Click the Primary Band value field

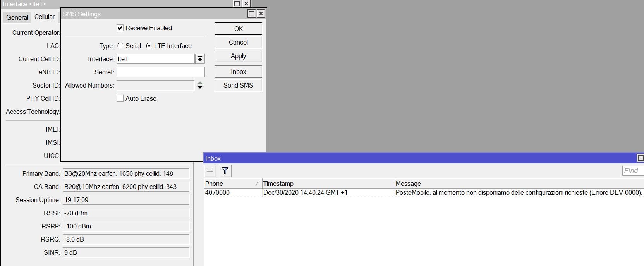(126, 173)
